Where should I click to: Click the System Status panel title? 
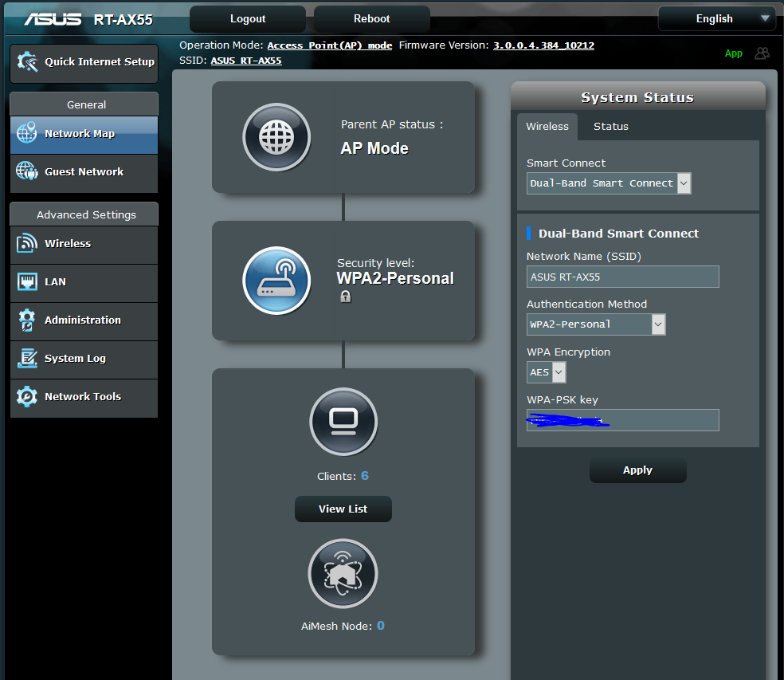pos(637,97)
